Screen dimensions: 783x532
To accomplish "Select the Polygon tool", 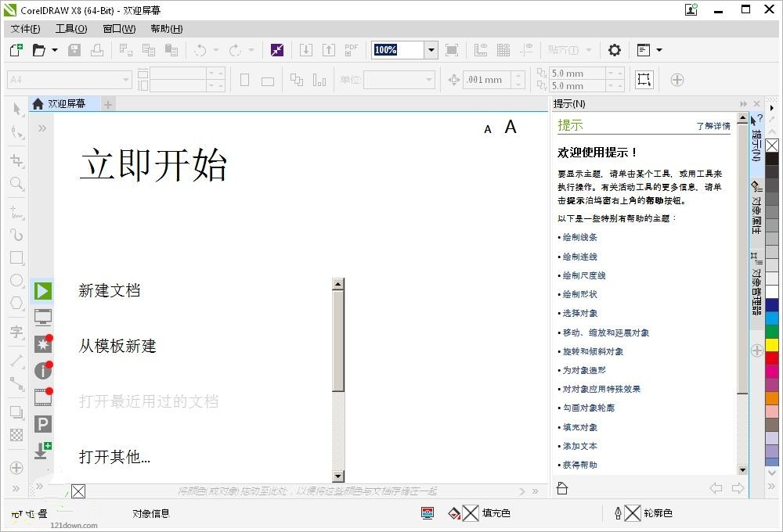I will pyautogui.click(x=17, y=303).
